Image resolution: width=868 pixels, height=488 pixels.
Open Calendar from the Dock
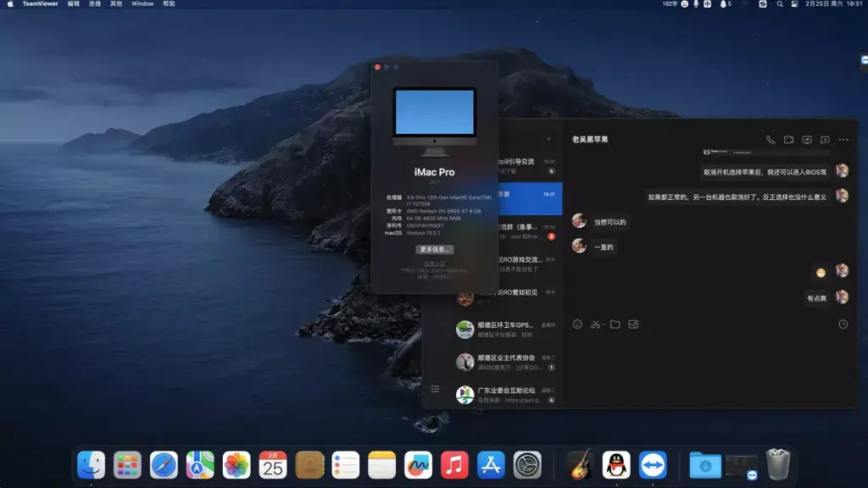point(273,465)
